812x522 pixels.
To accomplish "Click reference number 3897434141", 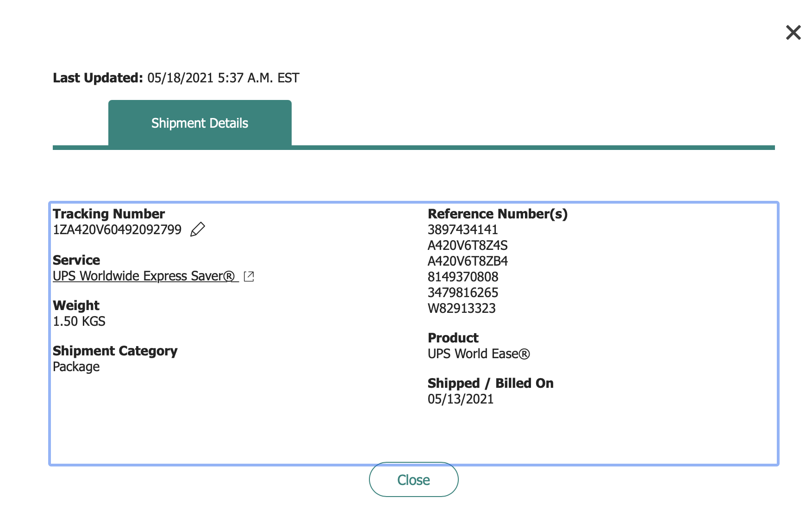I will click(462, 230).
